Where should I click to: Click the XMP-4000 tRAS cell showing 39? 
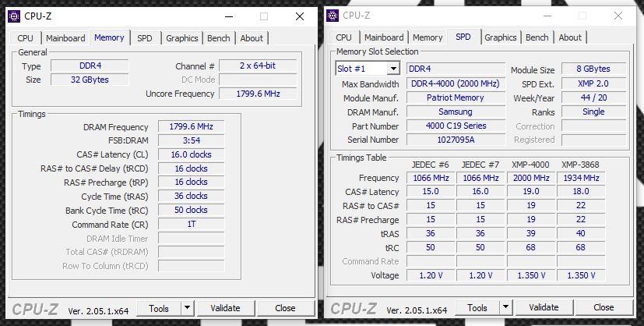[531, 233]
